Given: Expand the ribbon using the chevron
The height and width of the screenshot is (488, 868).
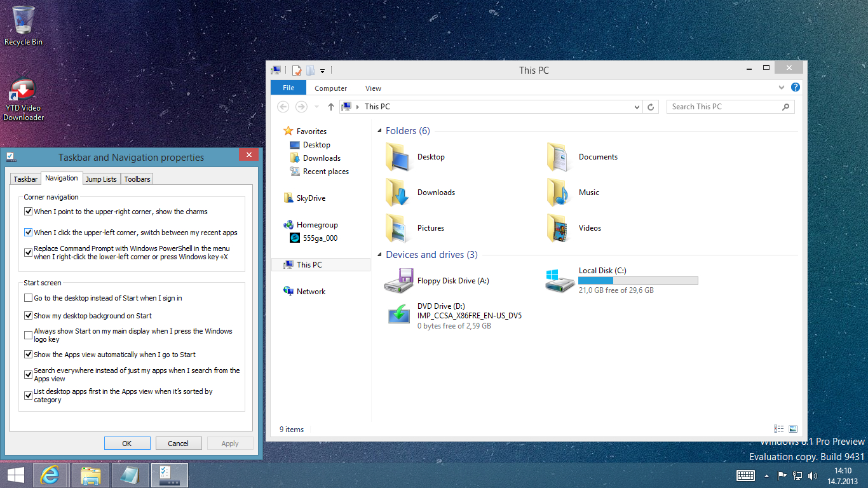Looking at the screenshot, I should tap(782, 88).
